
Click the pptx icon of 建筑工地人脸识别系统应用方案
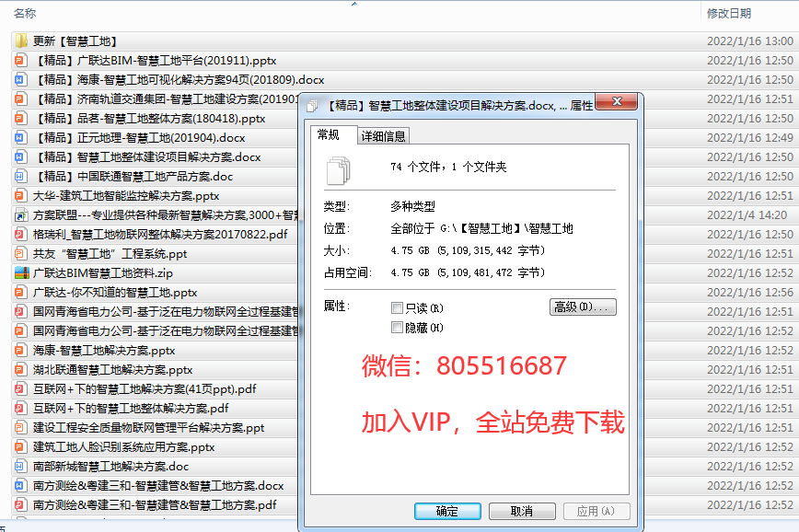click(20, 447)
